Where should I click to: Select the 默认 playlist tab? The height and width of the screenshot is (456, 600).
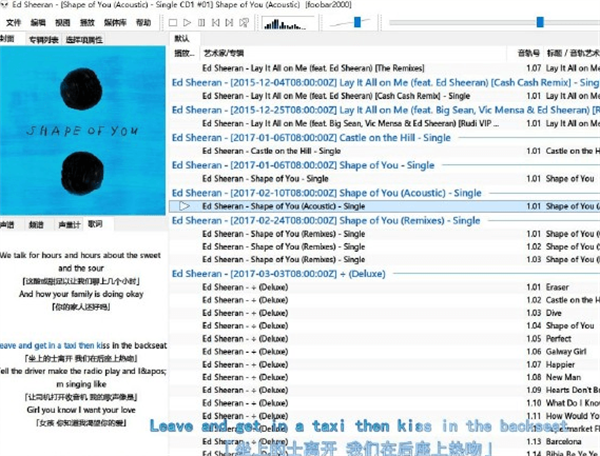(181, 38)
